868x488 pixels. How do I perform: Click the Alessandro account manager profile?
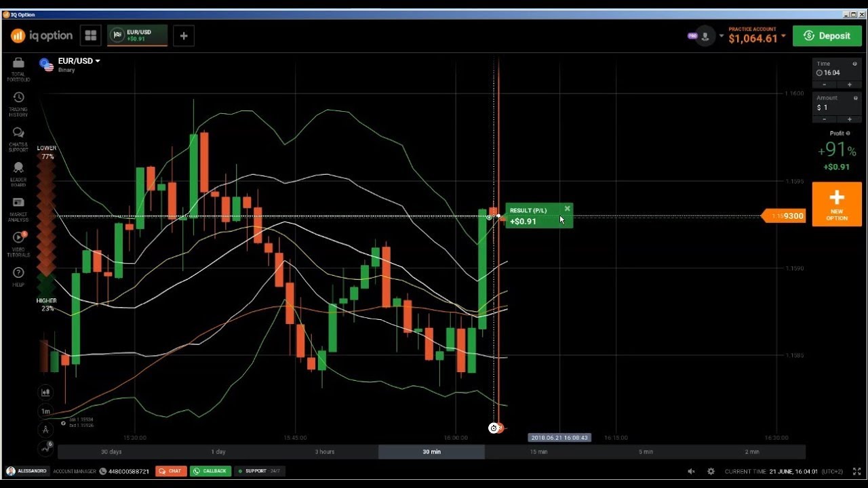(x=26, y=471)
